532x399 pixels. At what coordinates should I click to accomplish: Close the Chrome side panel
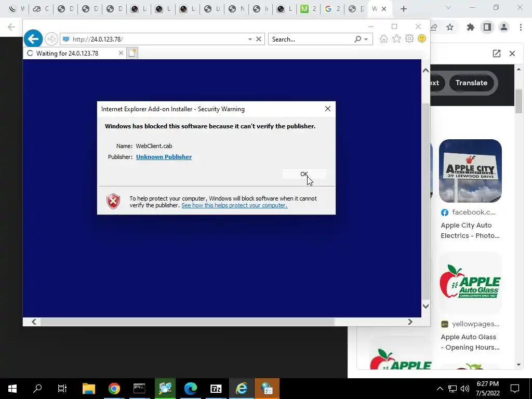click(x=512, y=54)
